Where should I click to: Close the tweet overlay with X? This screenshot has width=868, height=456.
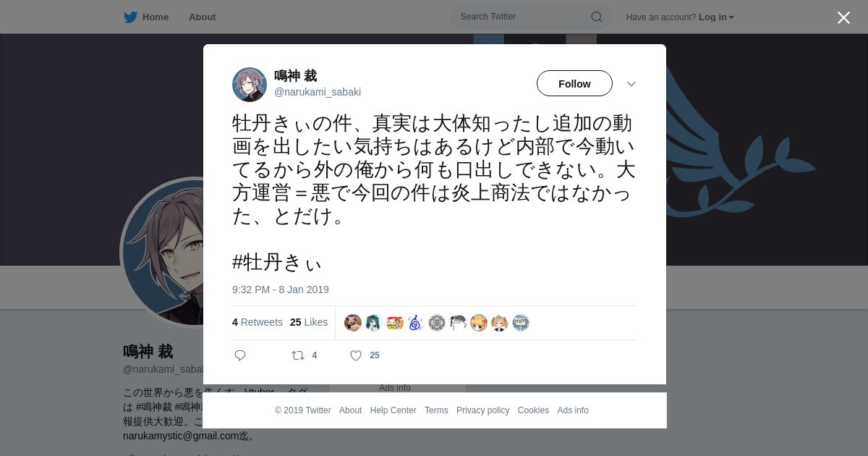843,17
